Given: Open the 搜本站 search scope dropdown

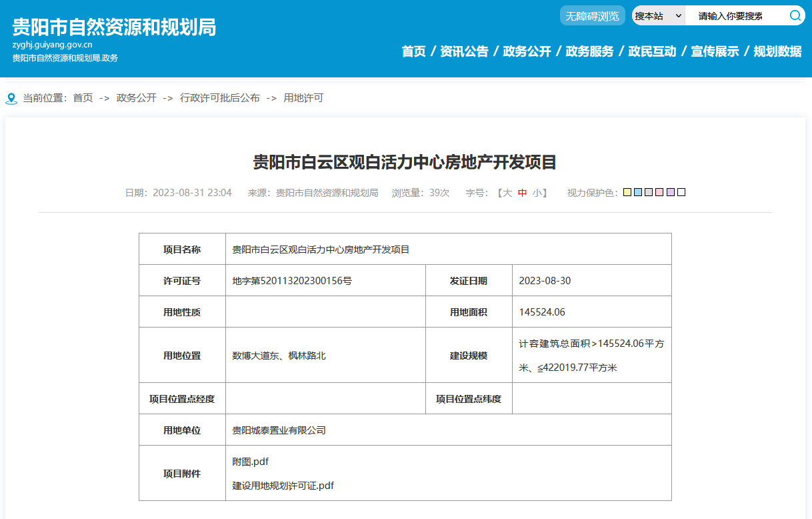Looking at the screenshot, I should pyautogui.click(x=658, y=16).
